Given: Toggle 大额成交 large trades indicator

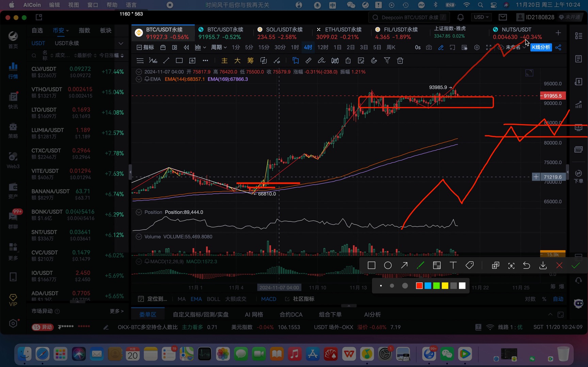Looking at the screenshot, I should point(236,299).
